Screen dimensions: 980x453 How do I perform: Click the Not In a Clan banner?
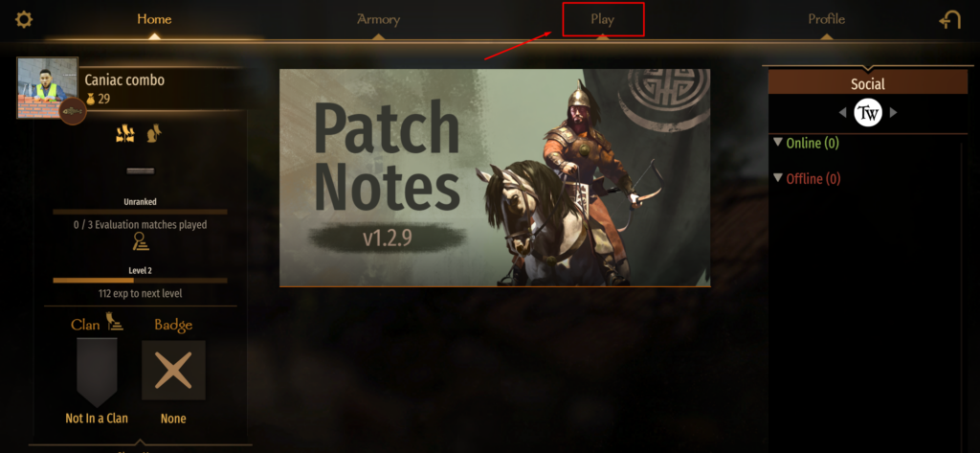coord(97,373)
